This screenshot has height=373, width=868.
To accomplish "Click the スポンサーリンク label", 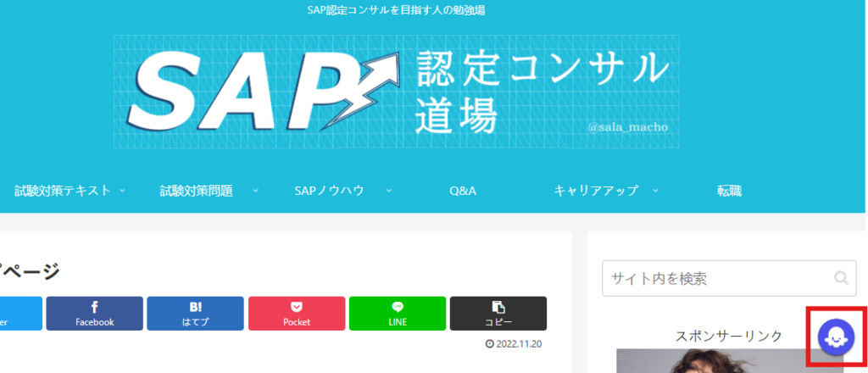I will tap(729, 336).
